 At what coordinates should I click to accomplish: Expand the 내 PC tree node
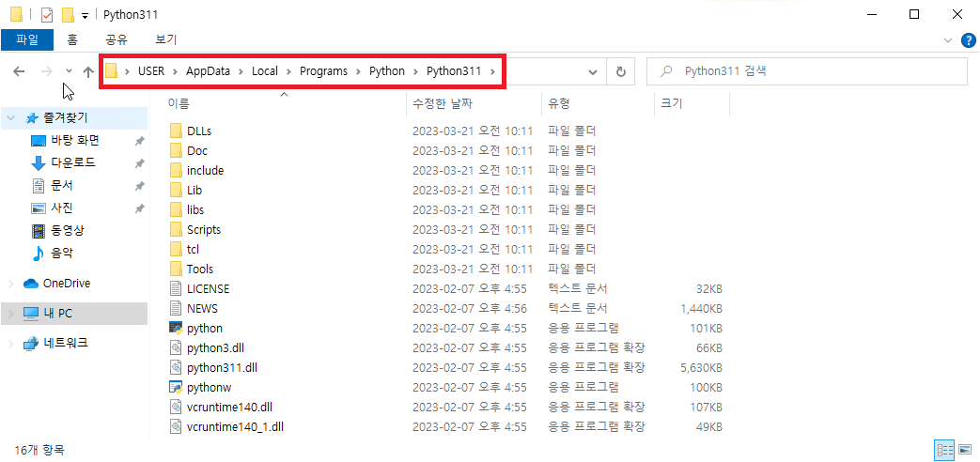(11, 314)
